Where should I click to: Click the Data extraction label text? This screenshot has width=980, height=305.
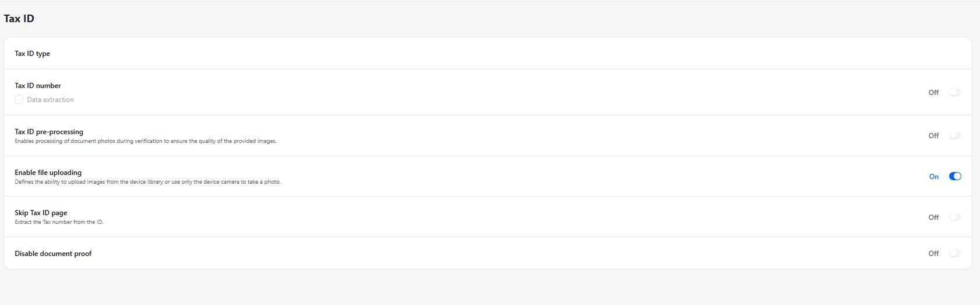tap(50, 100)
